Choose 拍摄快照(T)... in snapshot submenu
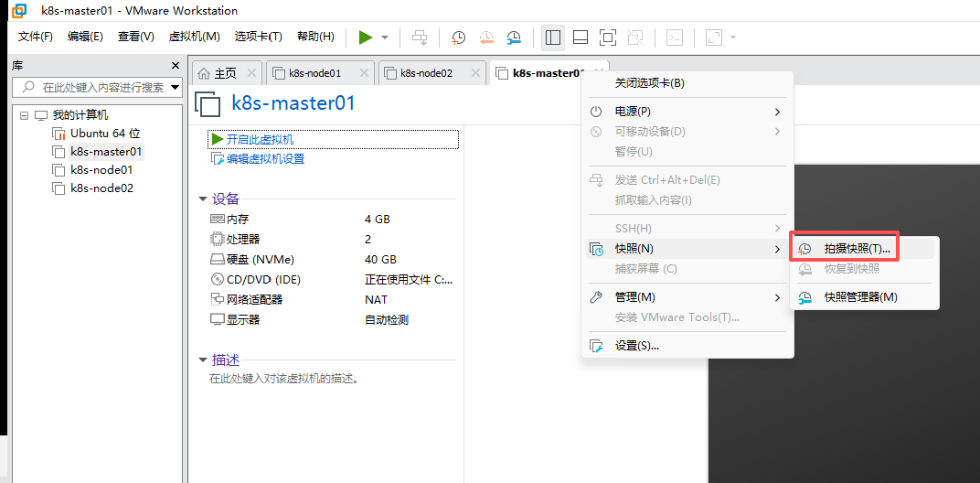The height and width of the screenshot is (483, 980). coord(865,249)
